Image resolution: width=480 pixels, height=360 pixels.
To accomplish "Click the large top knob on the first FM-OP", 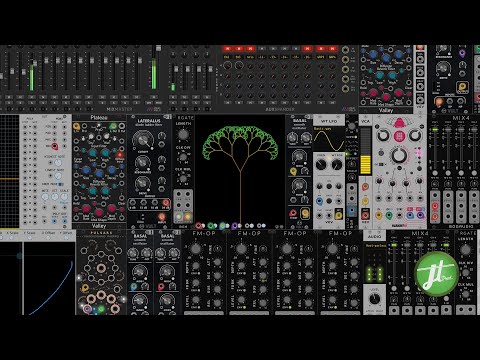I will [196, 249].
